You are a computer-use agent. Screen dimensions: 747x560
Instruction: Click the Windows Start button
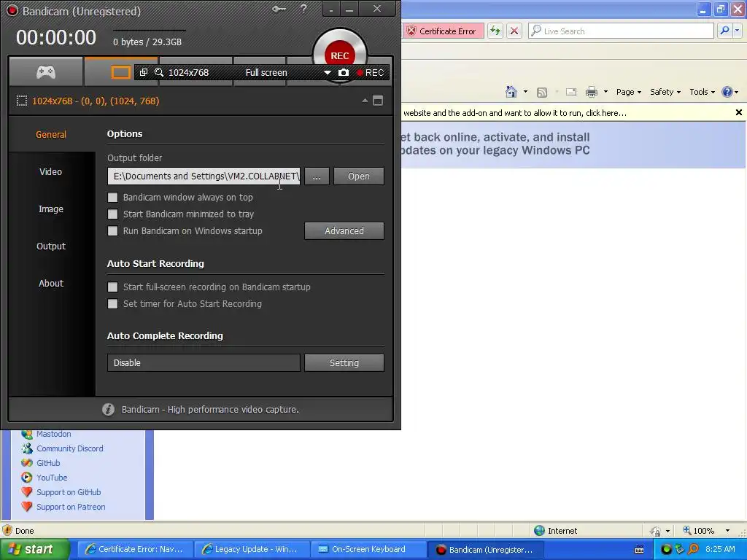34,549
